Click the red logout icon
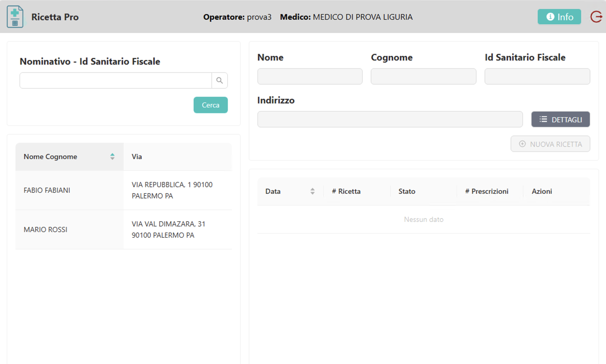Image resolution: width=606 pixels, height=364 pixels. (596, 17)
